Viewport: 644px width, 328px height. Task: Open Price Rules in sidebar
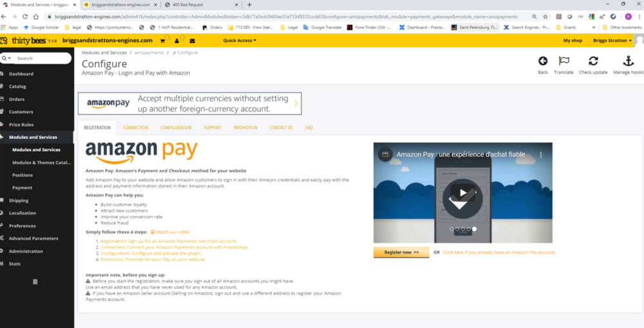point(21,125)
